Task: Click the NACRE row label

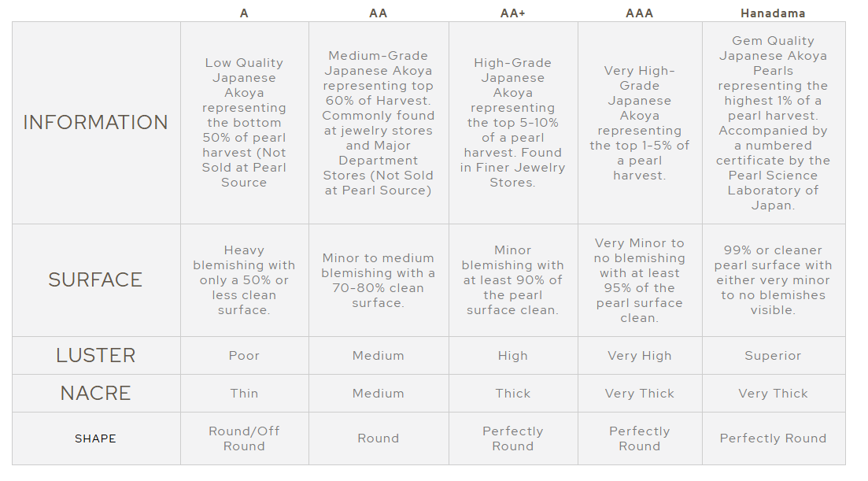Action: pos(96,393)
